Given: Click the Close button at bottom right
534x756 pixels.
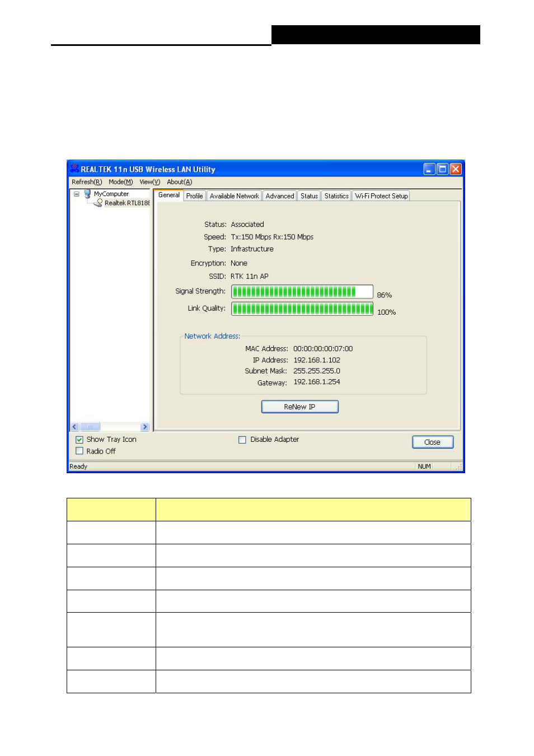Looking at the screenshot, I should coord(433,442).
